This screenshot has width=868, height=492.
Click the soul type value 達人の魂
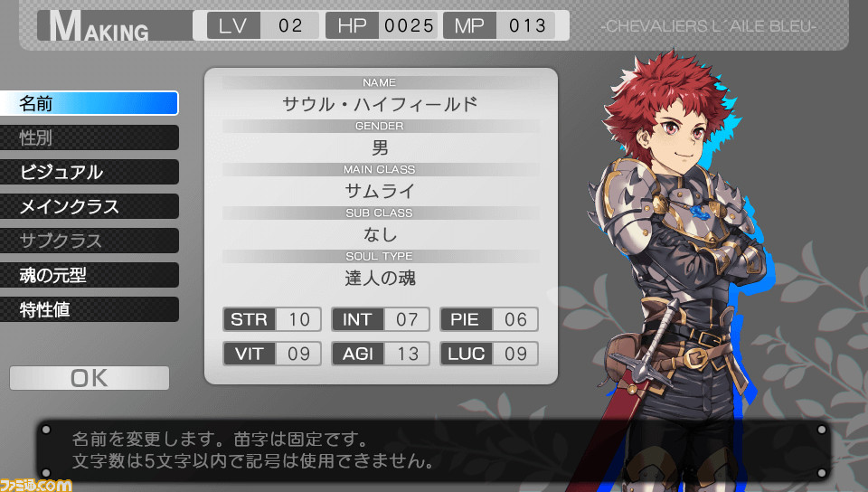380,278
